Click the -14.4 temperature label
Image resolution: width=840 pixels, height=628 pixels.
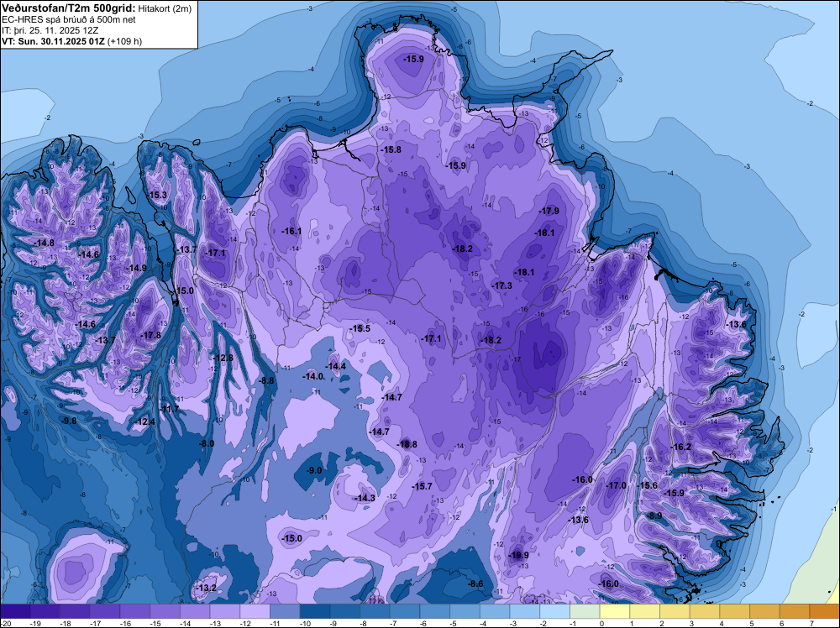tap(337, 366)
